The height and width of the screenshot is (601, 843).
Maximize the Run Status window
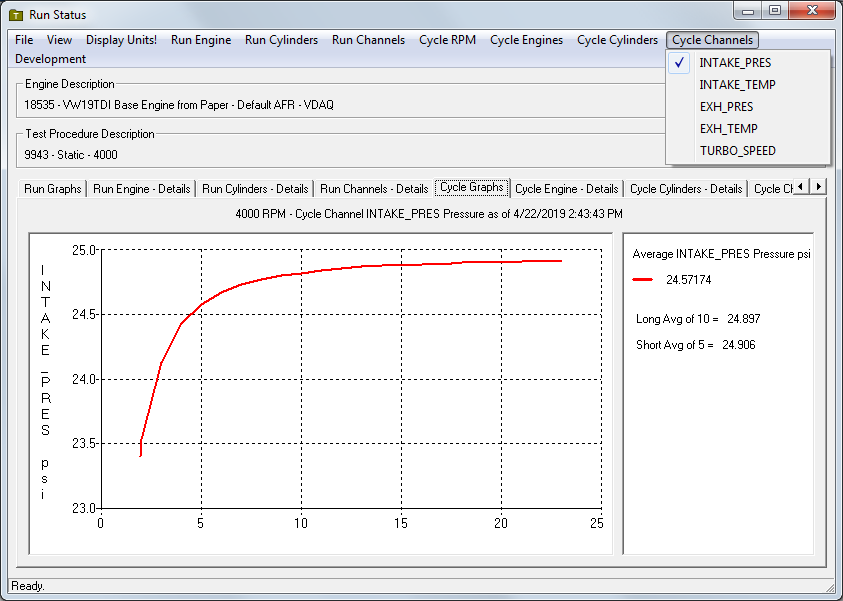point(775,11)
